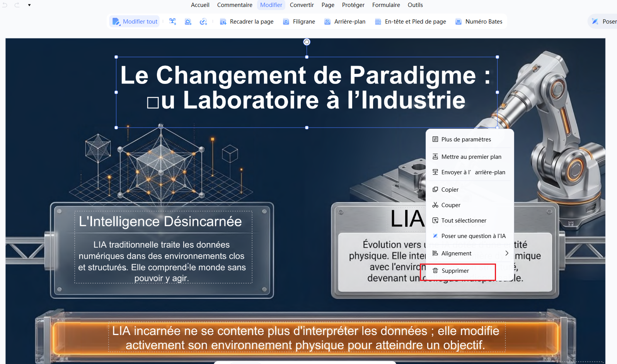Select the Modifier tab

(x=271, y=5)
